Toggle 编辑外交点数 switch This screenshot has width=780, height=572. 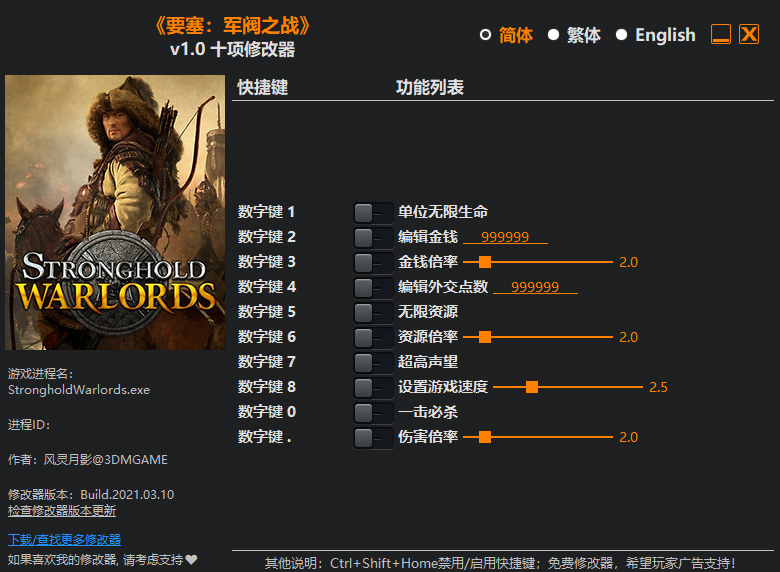(373, 287)
